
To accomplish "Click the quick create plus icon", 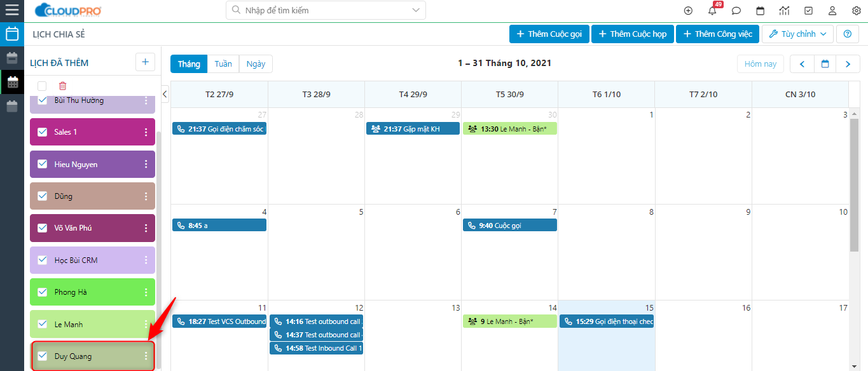I will (x=688, y=11).
